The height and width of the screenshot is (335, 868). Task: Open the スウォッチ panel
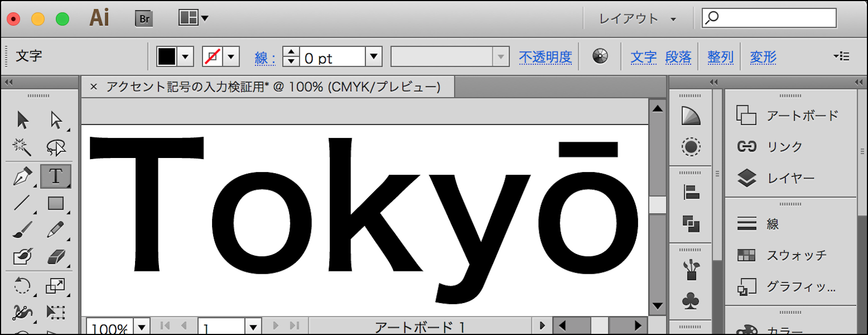795,255
